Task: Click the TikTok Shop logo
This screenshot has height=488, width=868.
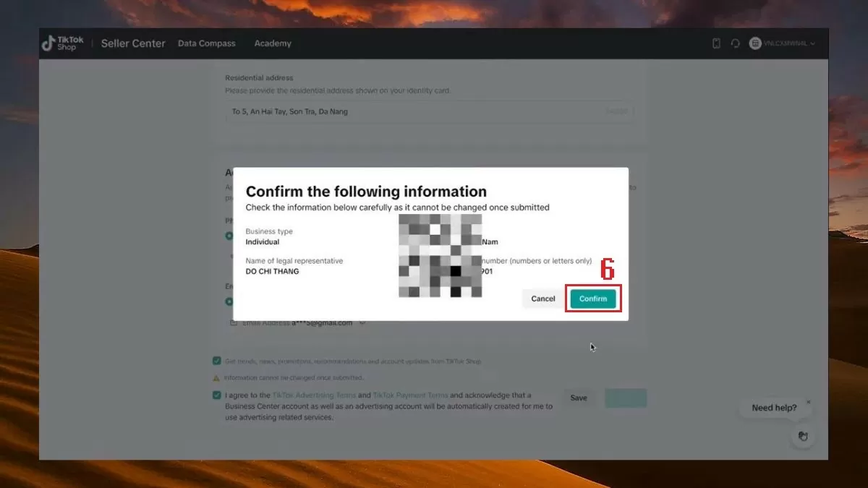Action: click(62, 43)
